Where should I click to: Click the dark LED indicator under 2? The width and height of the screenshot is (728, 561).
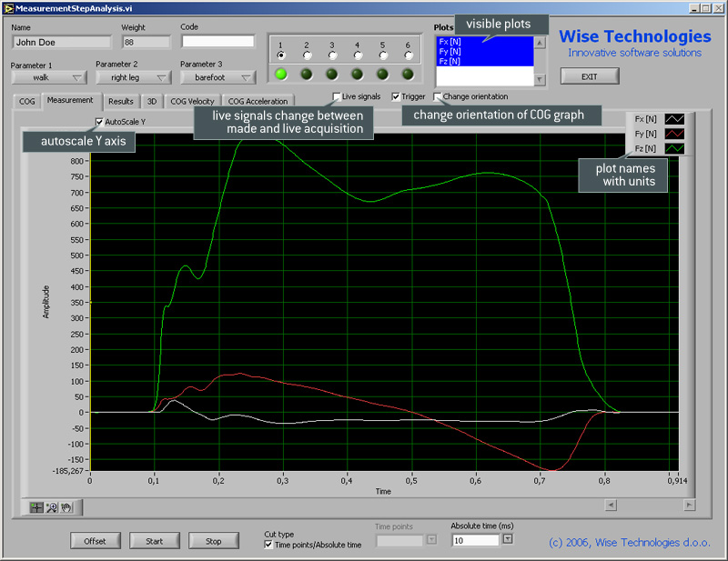click(307, 74)
